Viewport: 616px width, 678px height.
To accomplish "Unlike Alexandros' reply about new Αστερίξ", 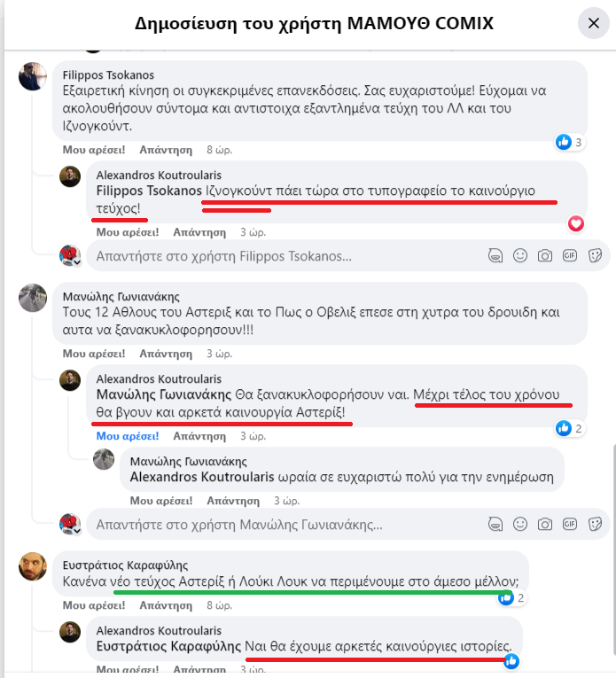I will pos(128,436).
